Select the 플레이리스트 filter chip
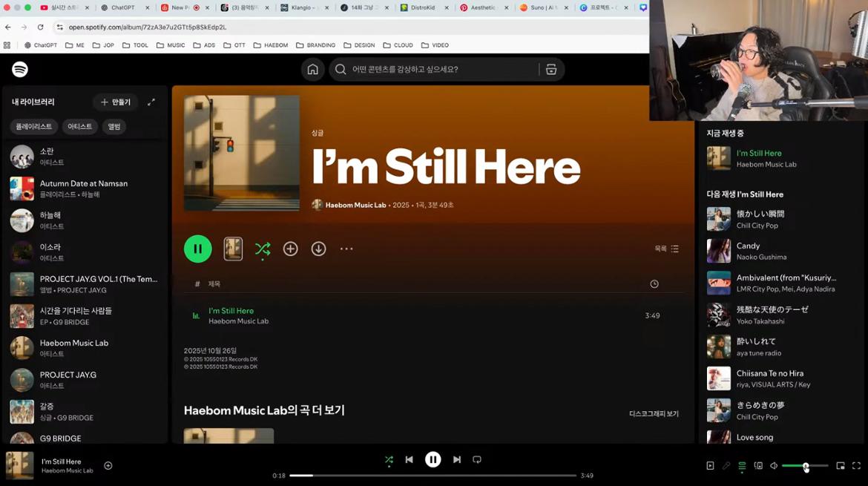Screen dimensions: 868x486 tap(34, 127)
